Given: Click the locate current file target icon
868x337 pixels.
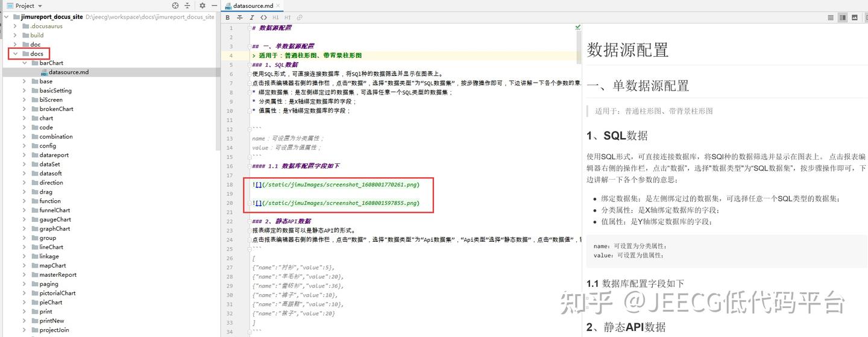Looking at the screenshot, I should (x=175, y=5).
